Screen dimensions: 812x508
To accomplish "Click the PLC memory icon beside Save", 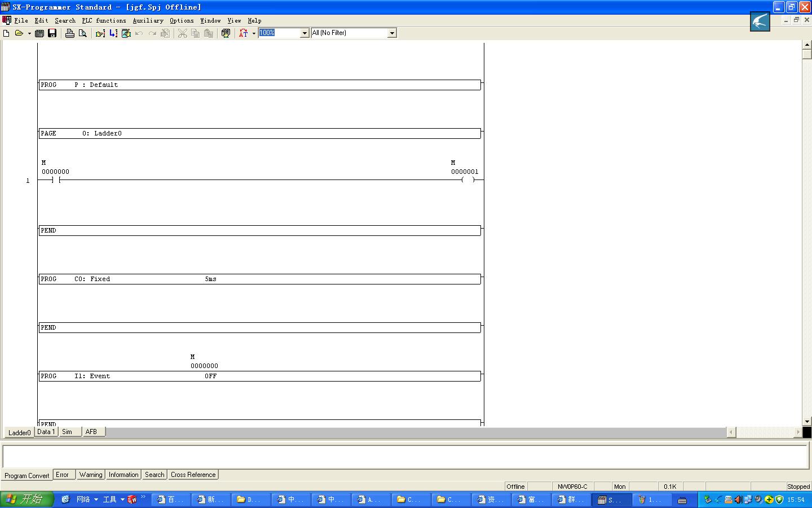I will pyautogui.click(x=39, y=33).
